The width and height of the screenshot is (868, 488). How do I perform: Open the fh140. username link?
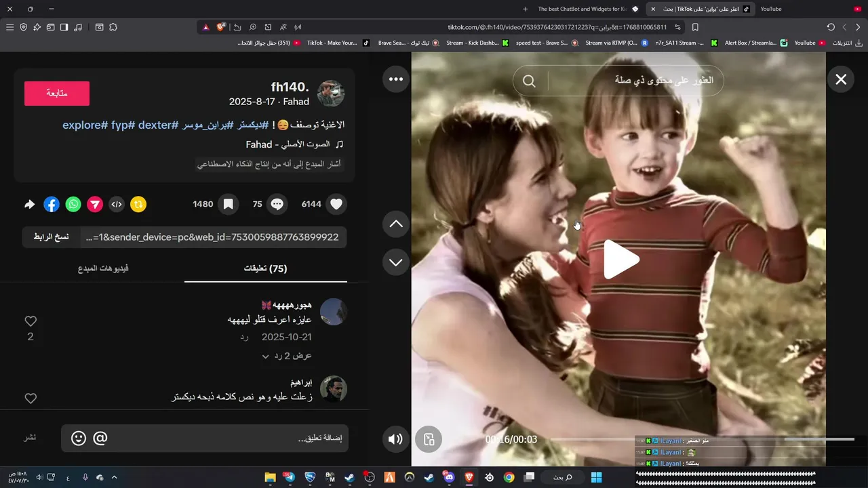[x=290, y=87]
